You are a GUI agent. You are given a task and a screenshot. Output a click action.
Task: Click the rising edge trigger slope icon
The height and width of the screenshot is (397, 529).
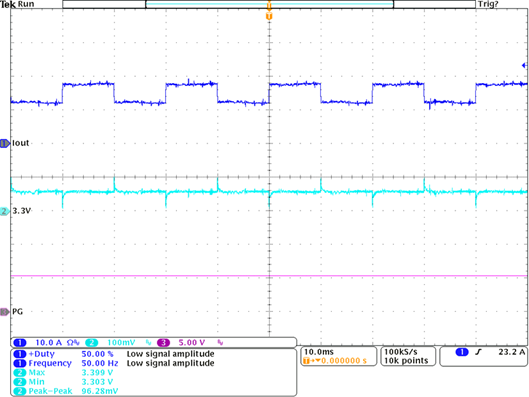point(478,352)
